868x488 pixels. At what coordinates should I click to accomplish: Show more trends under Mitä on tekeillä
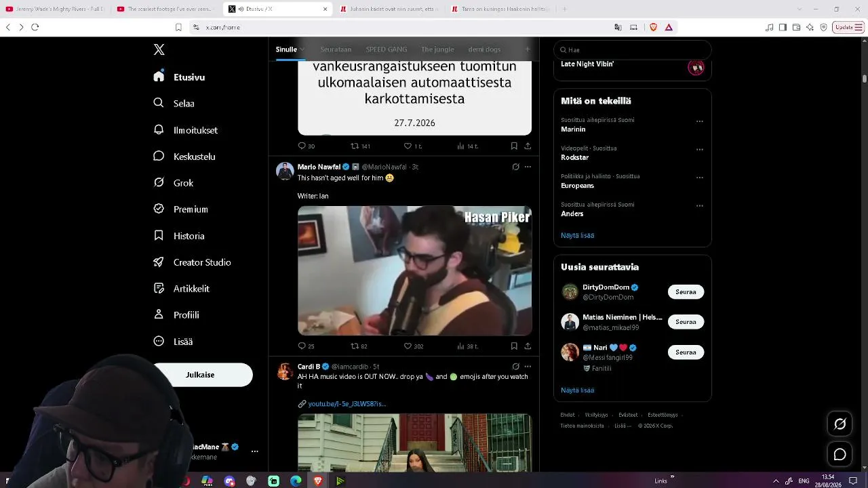point(577,235)
